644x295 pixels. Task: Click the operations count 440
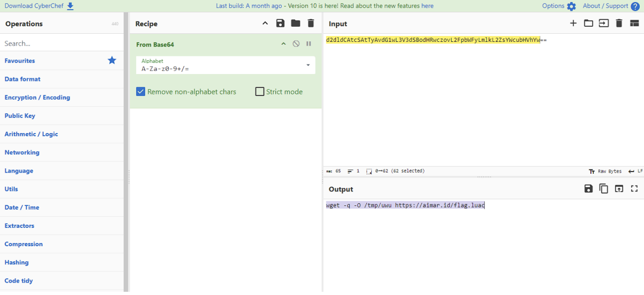click(115, 24)
